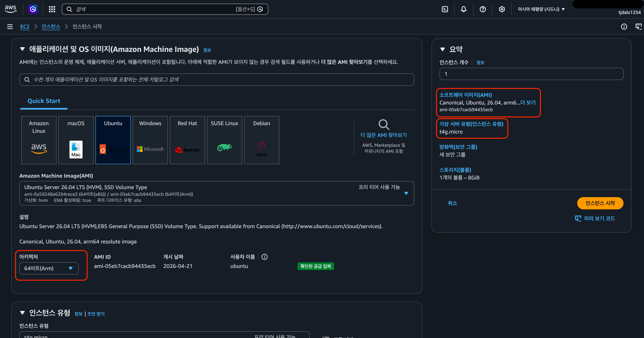644x338 pixels.
Task: Go to 인스턴스 breadcrumb link
Action: click(51, 26)
